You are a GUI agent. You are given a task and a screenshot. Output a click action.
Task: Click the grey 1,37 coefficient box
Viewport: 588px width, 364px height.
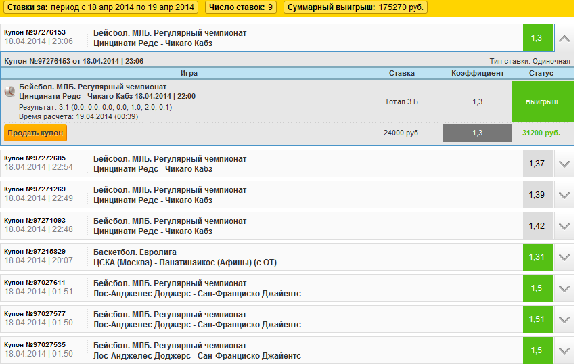click(538, 164)
